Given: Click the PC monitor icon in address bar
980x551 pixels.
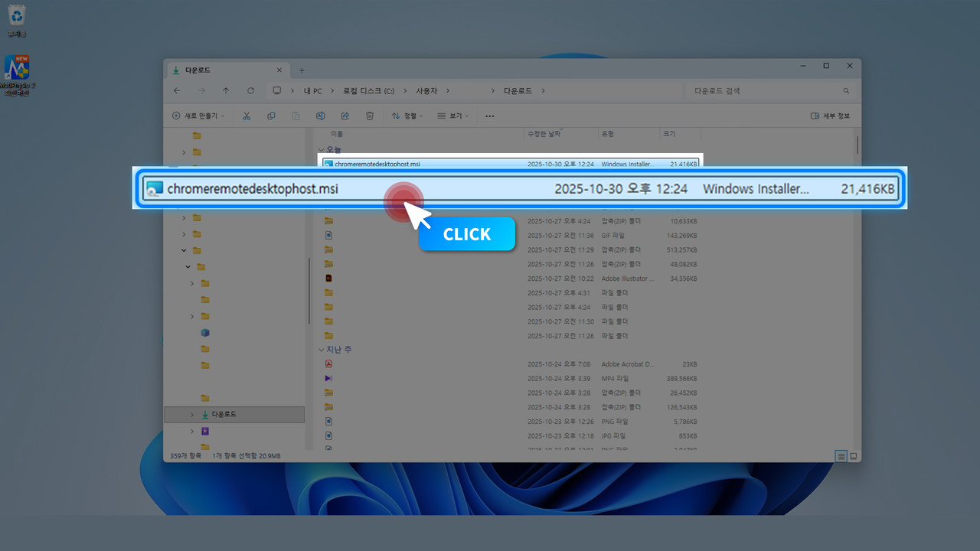Looking at the screenshot, I should (x=277, y=91).
